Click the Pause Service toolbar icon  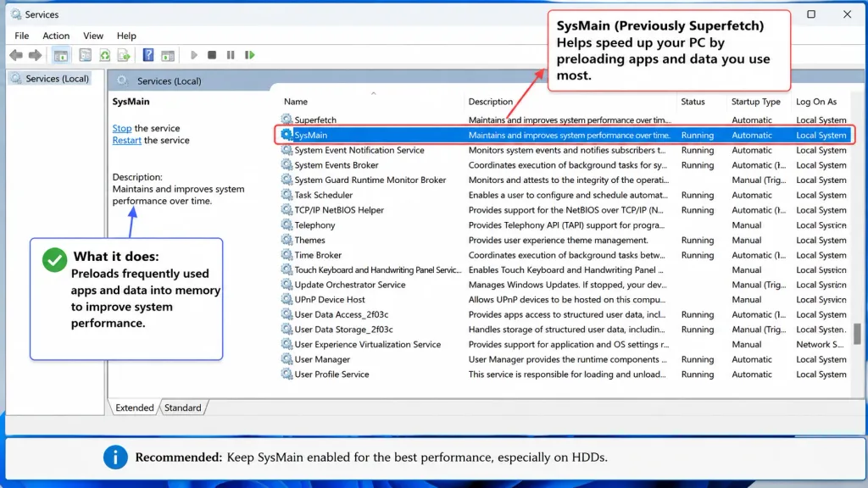tap(231, 55)
